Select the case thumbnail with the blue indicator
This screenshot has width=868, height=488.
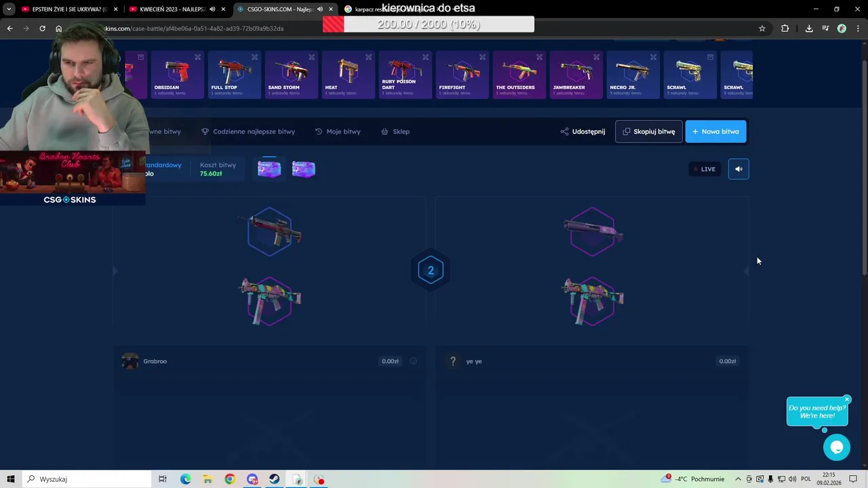[x=269, y=169]
